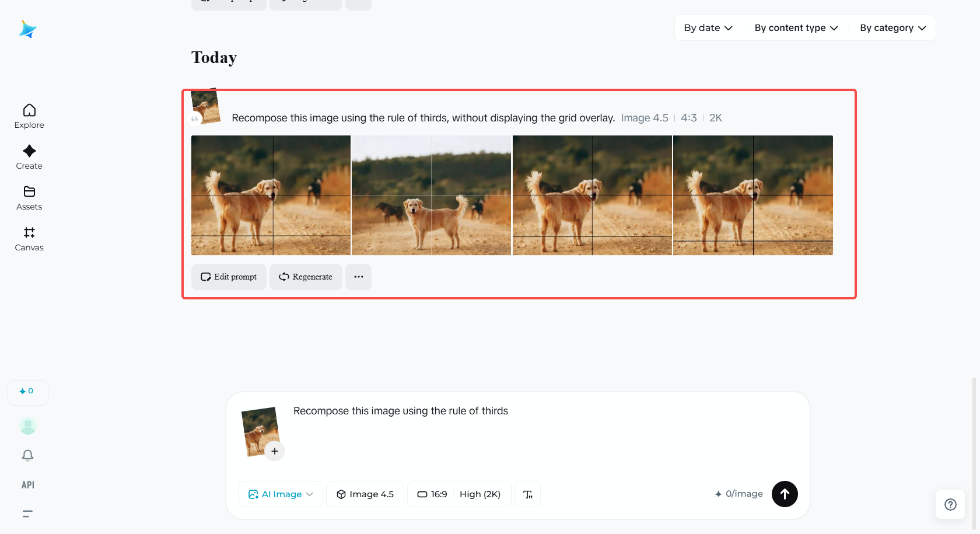This screenshot has height=534, width=980.
Task: Regenerate the rule of thirds images
Action: tap(305, 277)
